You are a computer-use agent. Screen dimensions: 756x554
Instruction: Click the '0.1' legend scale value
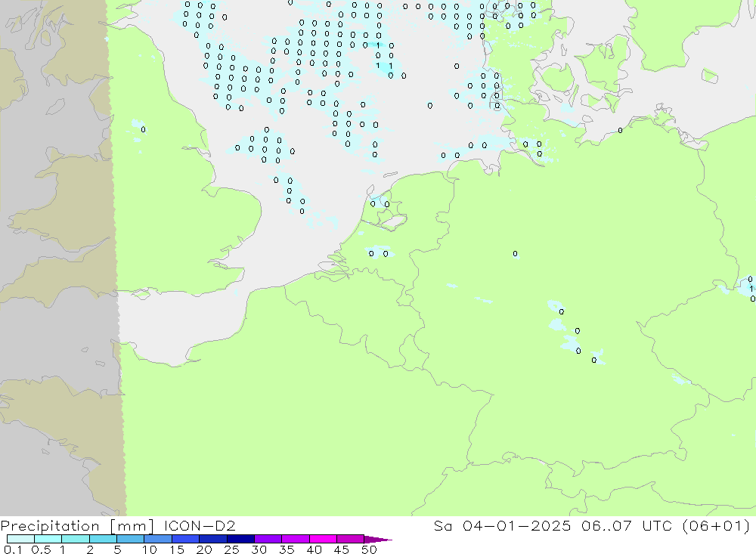tap(13, 549)
